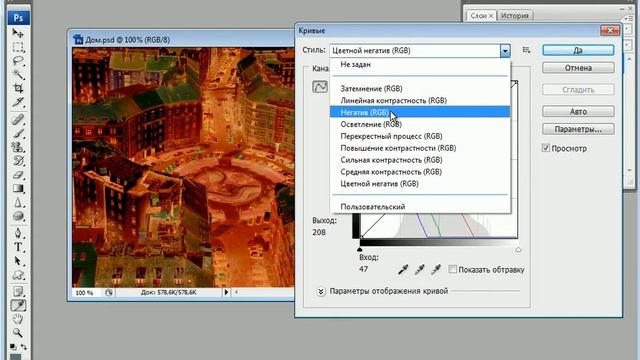The width and height of the screenshot is (640, 360).
Task: Click the white point input slider
Action: 518,249
